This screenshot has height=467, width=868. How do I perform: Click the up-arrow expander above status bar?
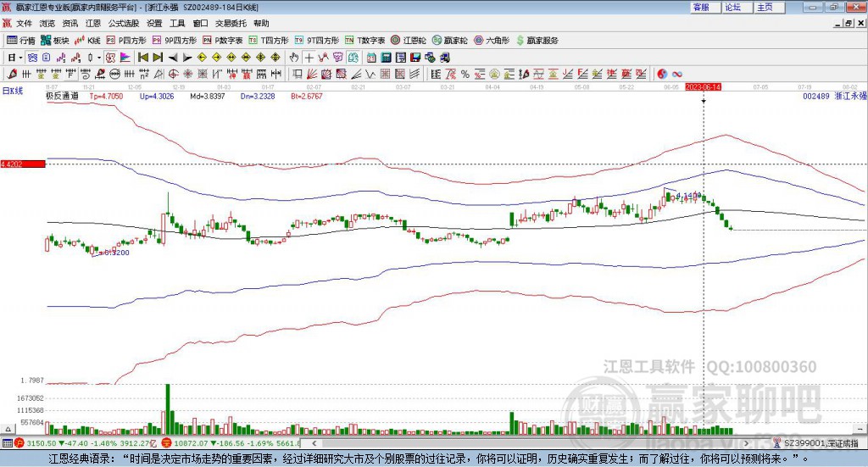click(x=8, y=429)
